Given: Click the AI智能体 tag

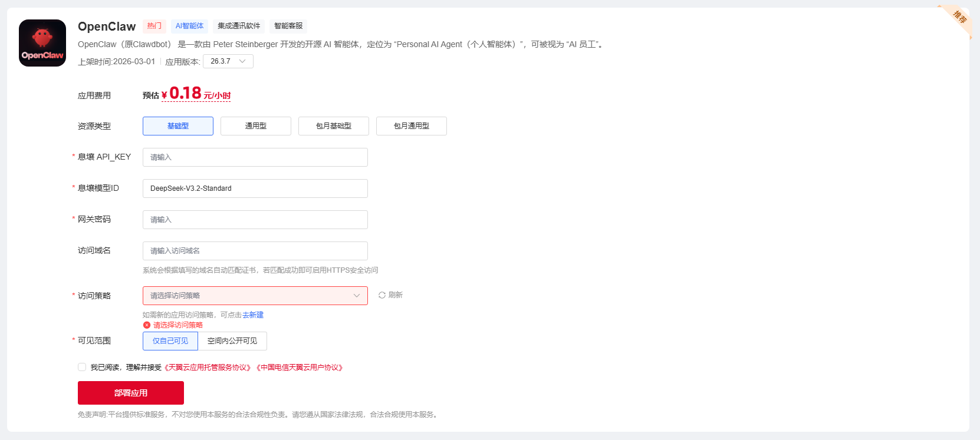Looking at the screenshot, I should (x=190, y=26).
